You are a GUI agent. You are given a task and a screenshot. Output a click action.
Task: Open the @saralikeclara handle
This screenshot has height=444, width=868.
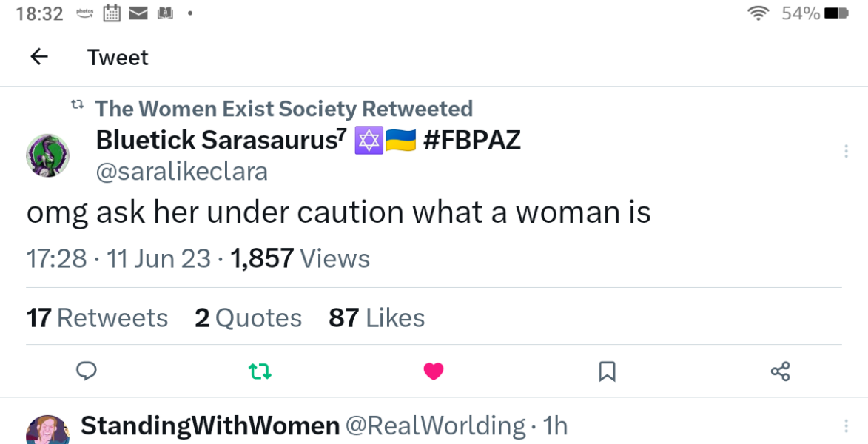click(182, 172)
